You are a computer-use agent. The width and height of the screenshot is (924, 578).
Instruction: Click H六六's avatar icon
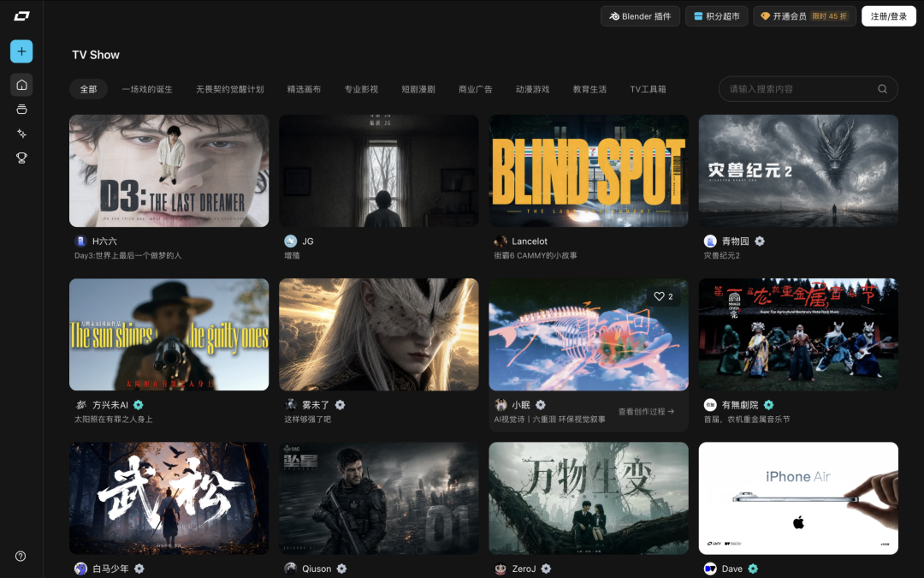tap(80, 241)
